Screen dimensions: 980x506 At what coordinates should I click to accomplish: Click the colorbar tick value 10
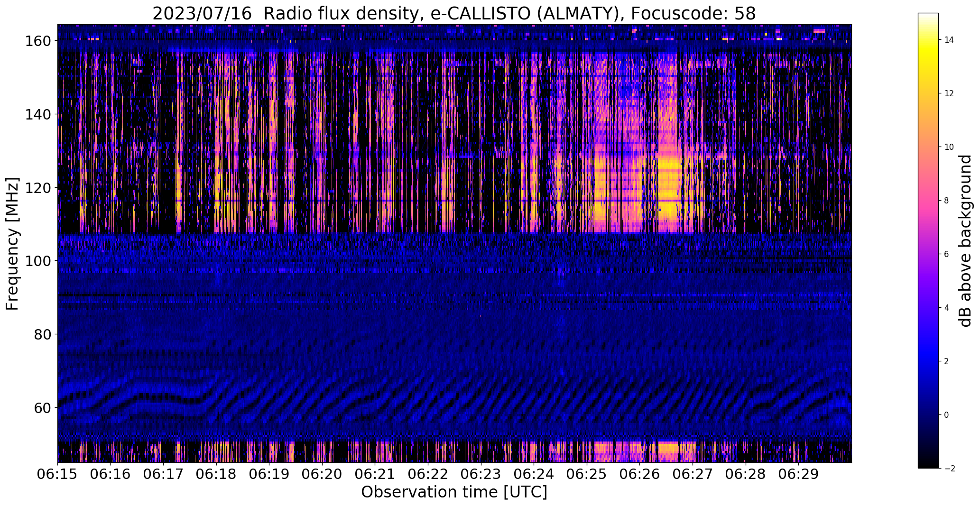[949, 147]
